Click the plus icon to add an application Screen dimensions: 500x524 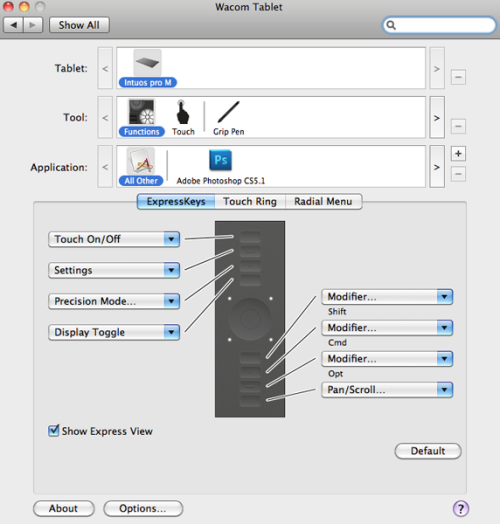click(458, 154)
